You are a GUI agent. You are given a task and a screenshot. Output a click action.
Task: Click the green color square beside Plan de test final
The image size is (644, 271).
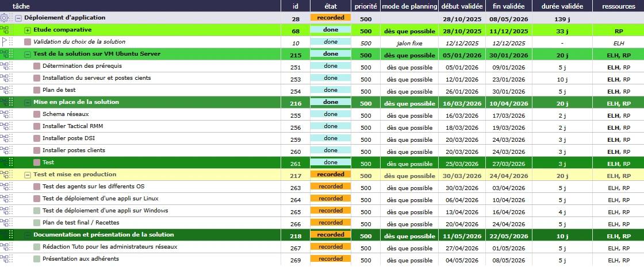click(37, 223)
